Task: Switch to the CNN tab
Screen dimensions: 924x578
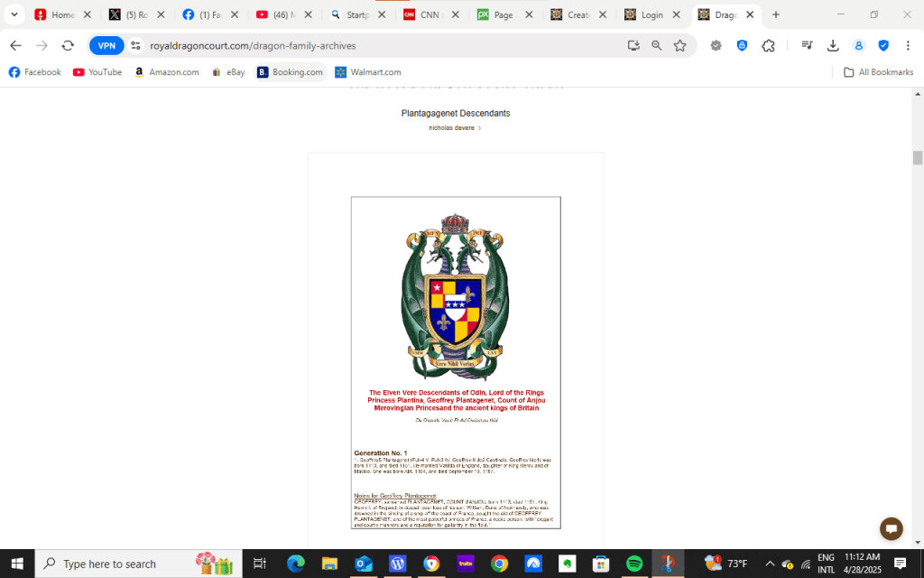Action: click(428, 14)
